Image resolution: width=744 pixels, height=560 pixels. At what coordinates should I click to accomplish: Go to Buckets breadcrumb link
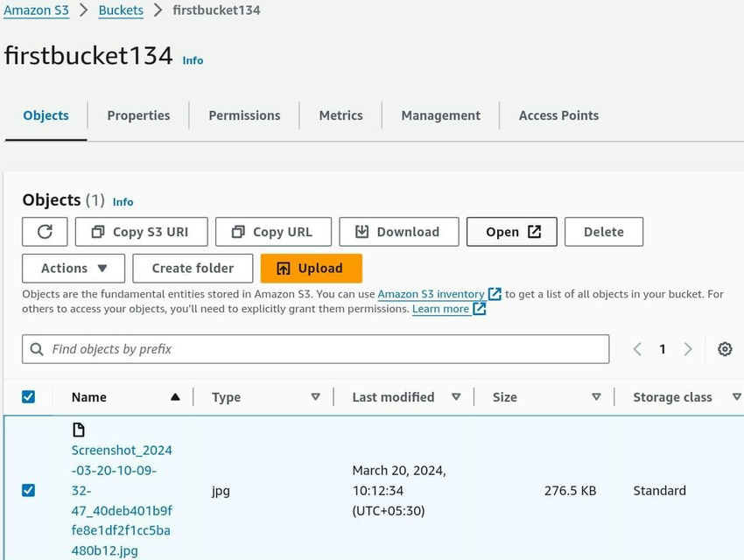[x=121, y=10]
